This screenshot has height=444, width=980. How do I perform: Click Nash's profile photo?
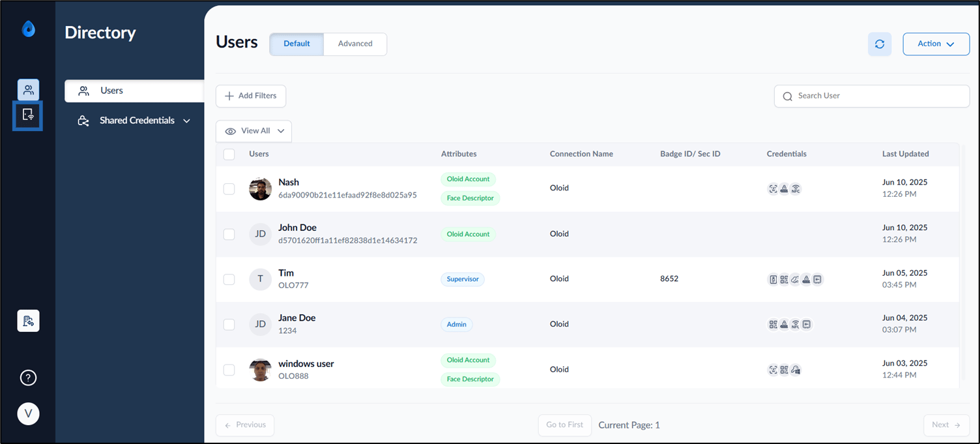pos(260,189)
